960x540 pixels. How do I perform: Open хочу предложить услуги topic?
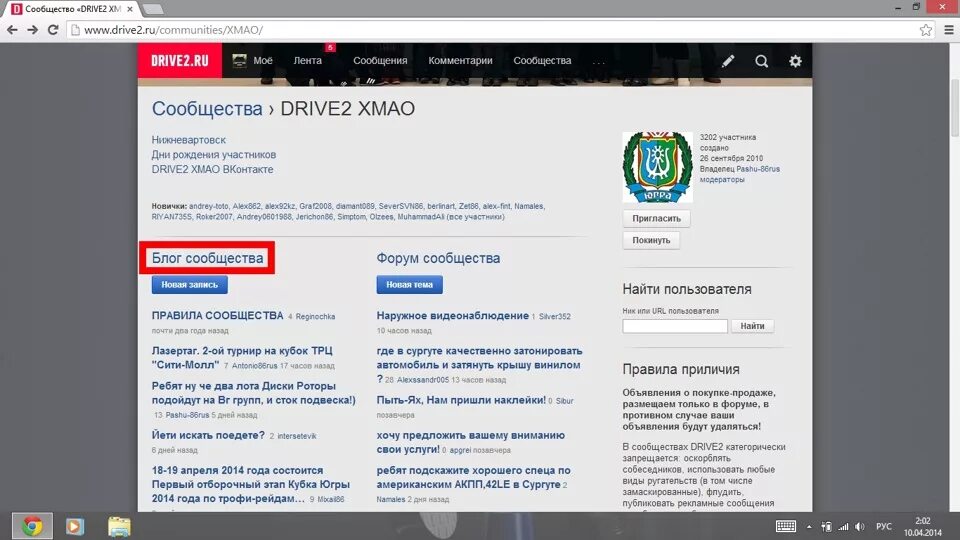tap(471, 442)
